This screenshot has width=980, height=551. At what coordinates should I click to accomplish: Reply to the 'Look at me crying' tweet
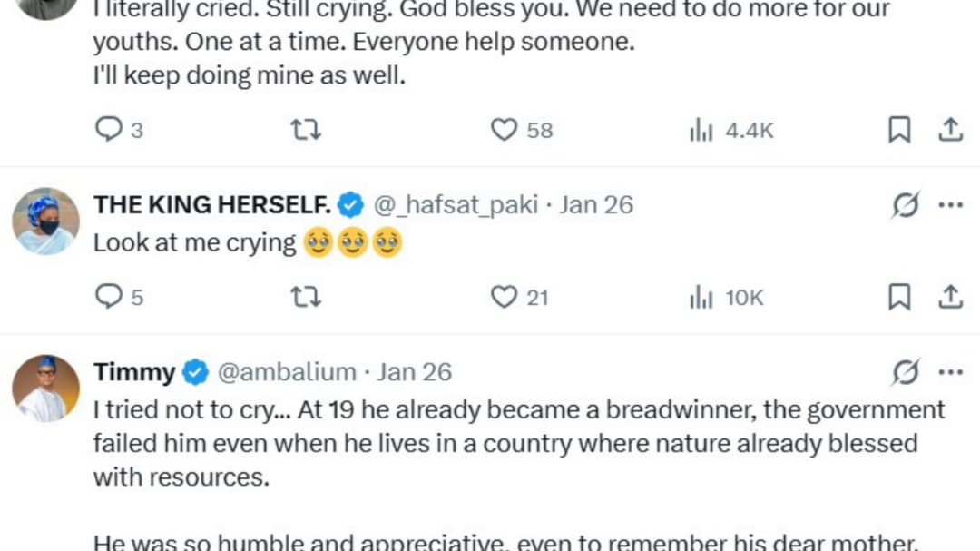click(x=109, y=296)
